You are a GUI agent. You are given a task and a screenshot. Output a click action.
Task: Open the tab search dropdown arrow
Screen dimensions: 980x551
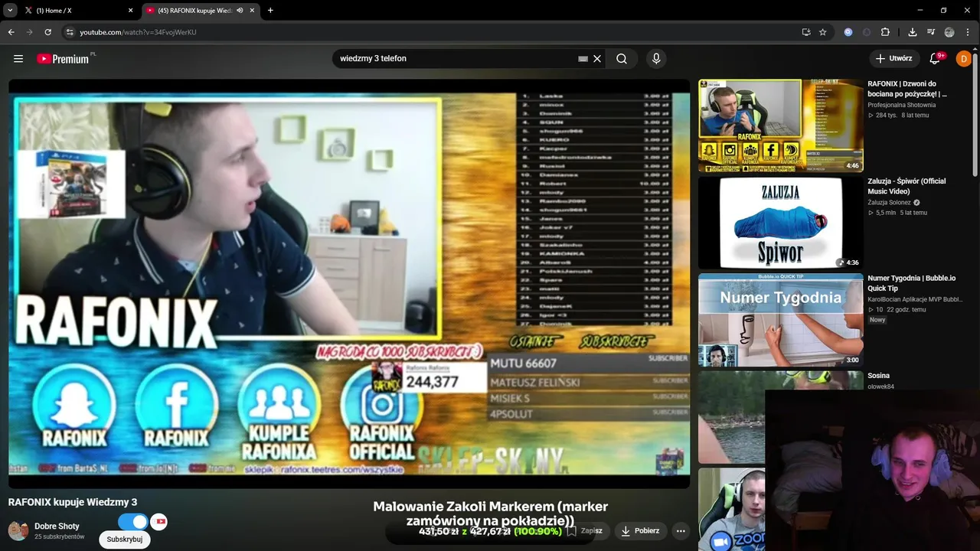coord(10,10)
